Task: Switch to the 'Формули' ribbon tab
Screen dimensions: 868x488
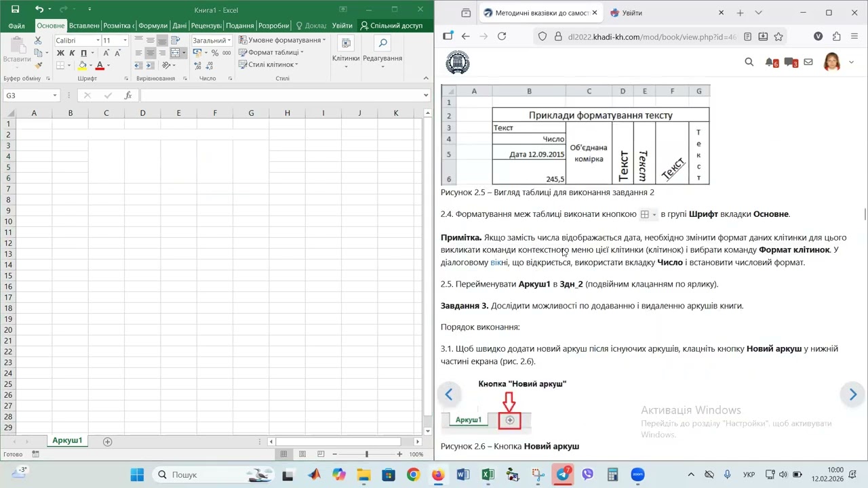Action: 153,26
